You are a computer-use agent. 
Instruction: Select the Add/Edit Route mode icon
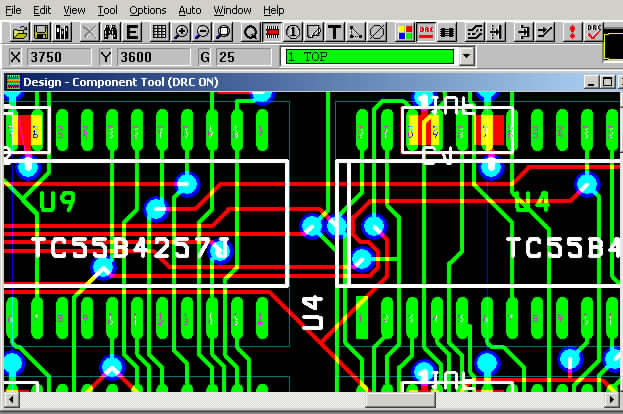click(x=544, y=32)
